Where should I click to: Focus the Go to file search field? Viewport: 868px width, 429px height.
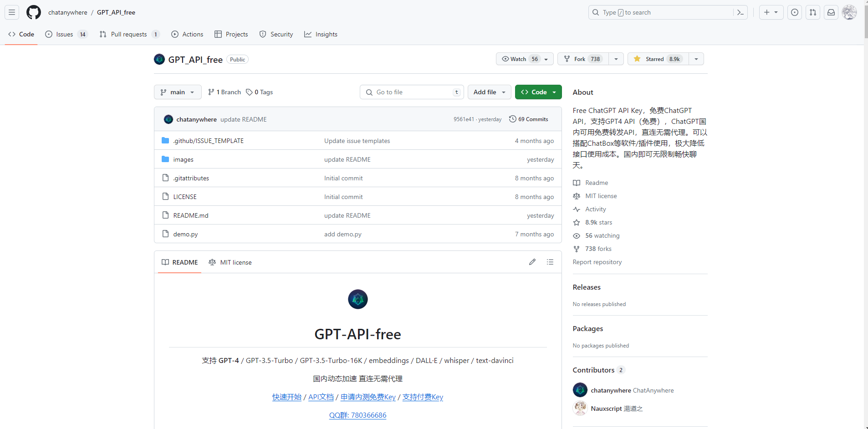412,92
